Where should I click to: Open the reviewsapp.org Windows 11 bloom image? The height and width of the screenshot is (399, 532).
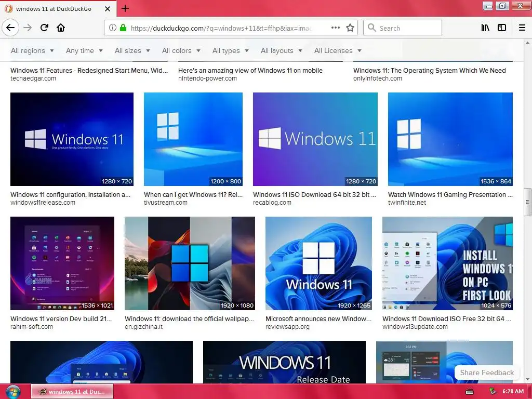[x=318, y=263]
